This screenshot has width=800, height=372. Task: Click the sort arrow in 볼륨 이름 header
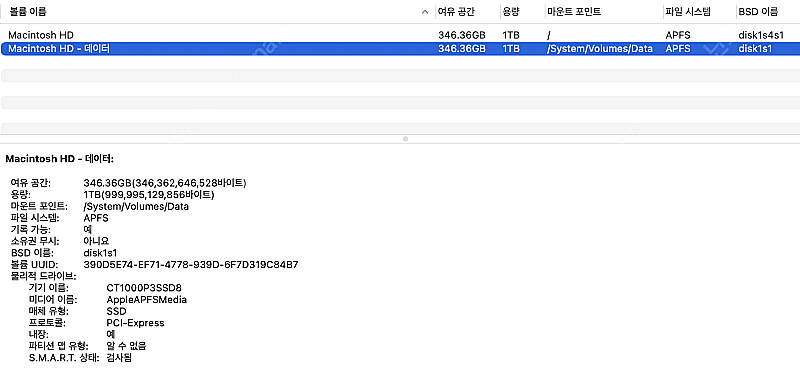425,12
